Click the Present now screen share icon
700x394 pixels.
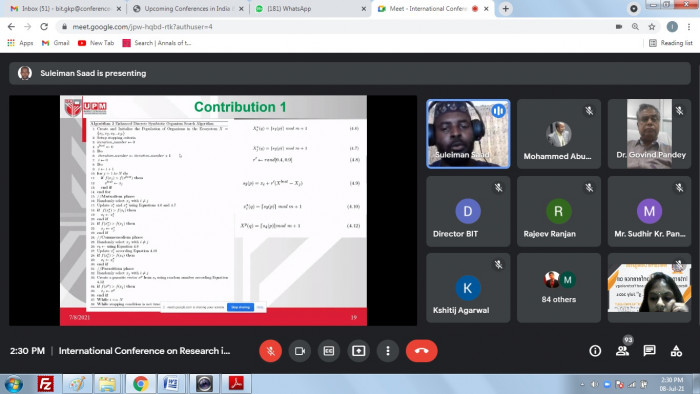(x=358, y=351)
